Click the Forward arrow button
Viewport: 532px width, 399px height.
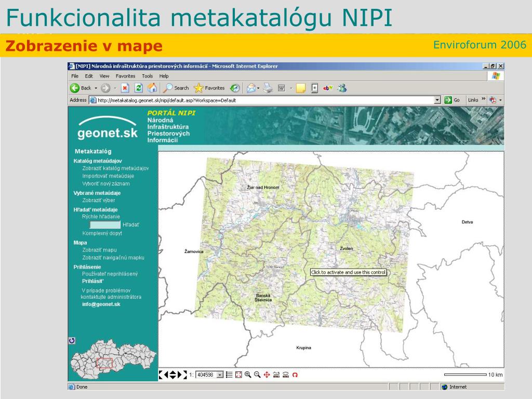click(x=105, y=88)
